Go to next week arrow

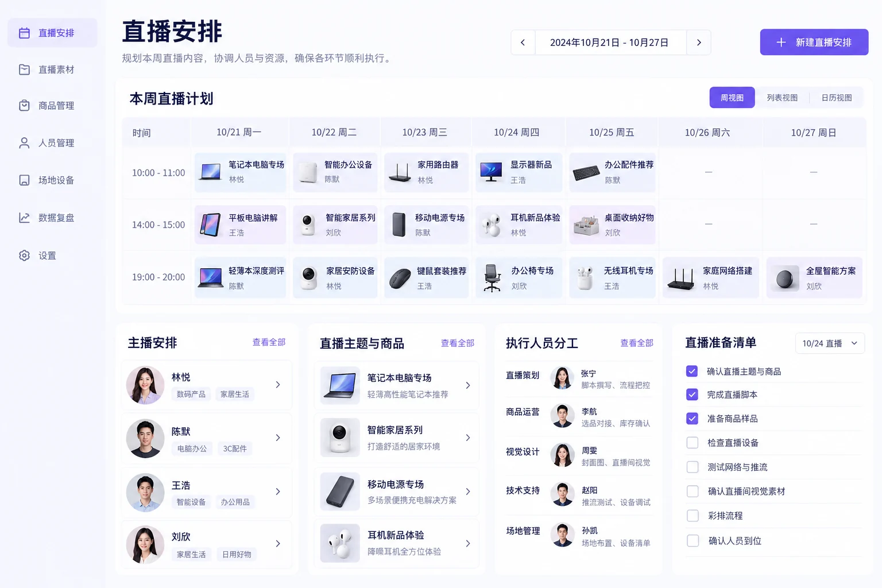tap(699, 42)
